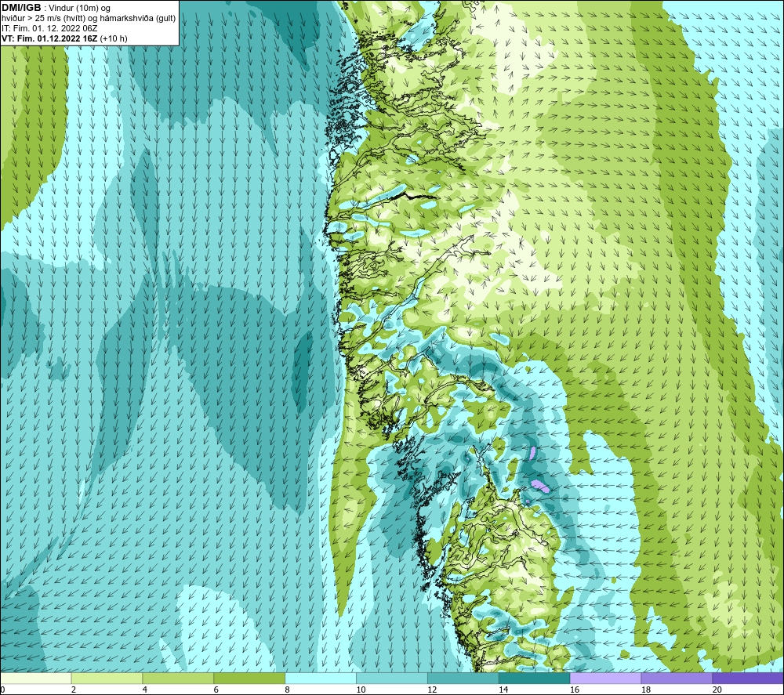Click the "18" scale label
The width and height of the screenshot is (784, 695).
tap(645, 690)
